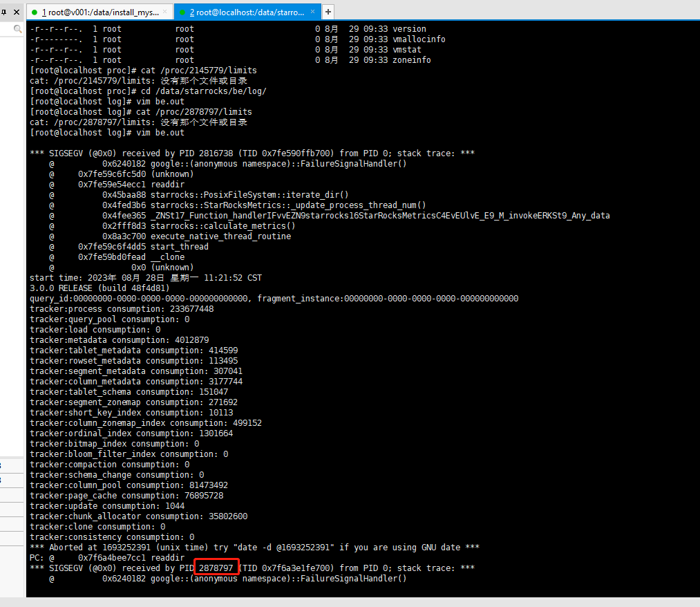
Task: Click the 'tracker:chunk_allocator consumption: 35802600' line
Action: click(139, 516)
